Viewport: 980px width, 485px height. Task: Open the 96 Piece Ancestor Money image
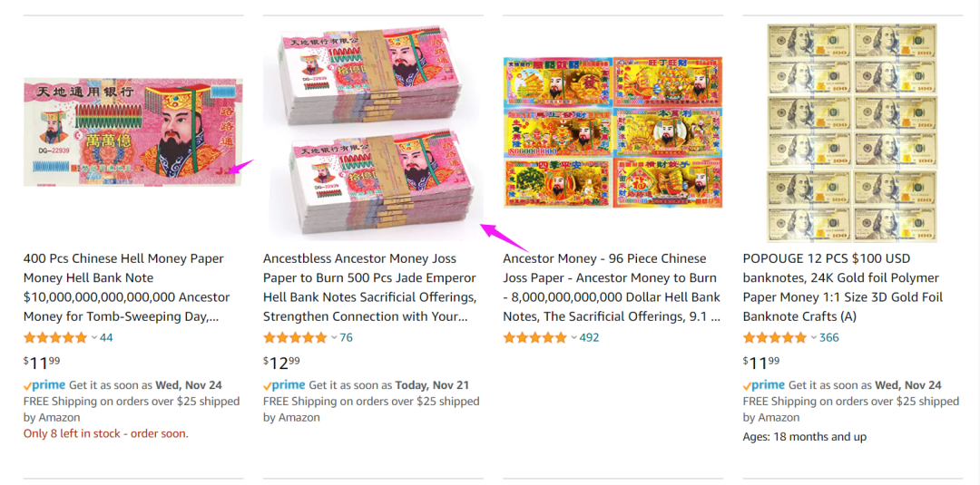click(x=612, y=131)
